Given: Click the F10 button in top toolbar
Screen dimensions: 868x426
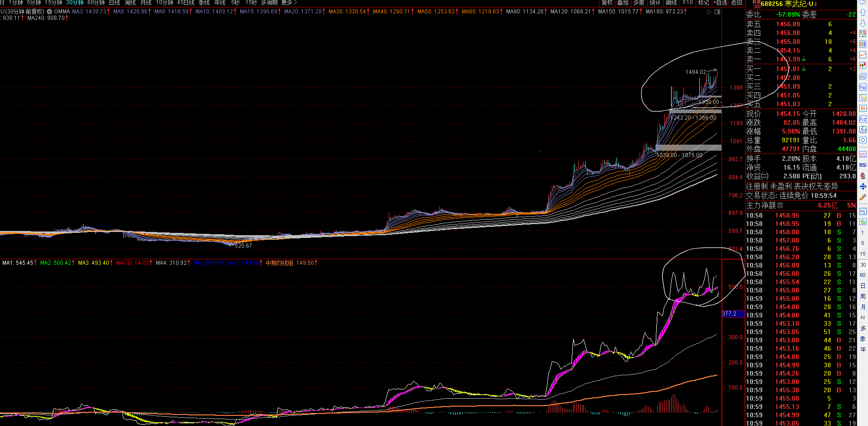Looking at the screenshot, I should coord(688,3).
